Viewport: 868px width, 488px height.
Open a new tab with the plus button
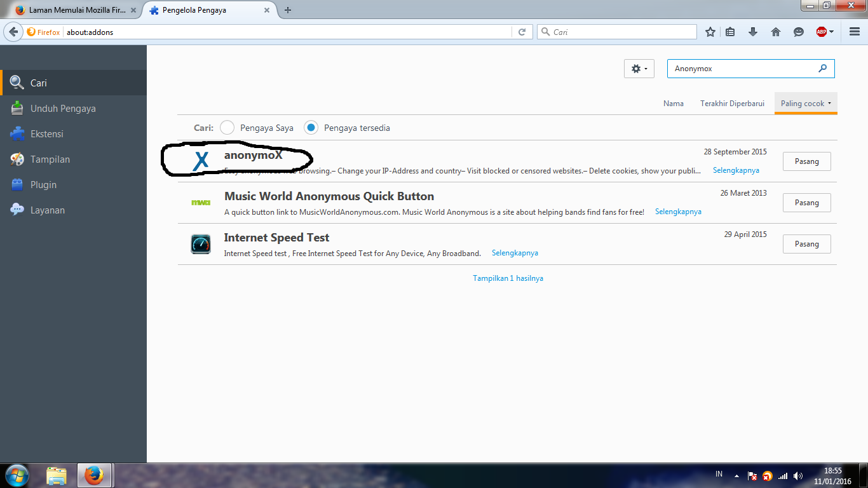pyautogui.click(x=288, y=10)
